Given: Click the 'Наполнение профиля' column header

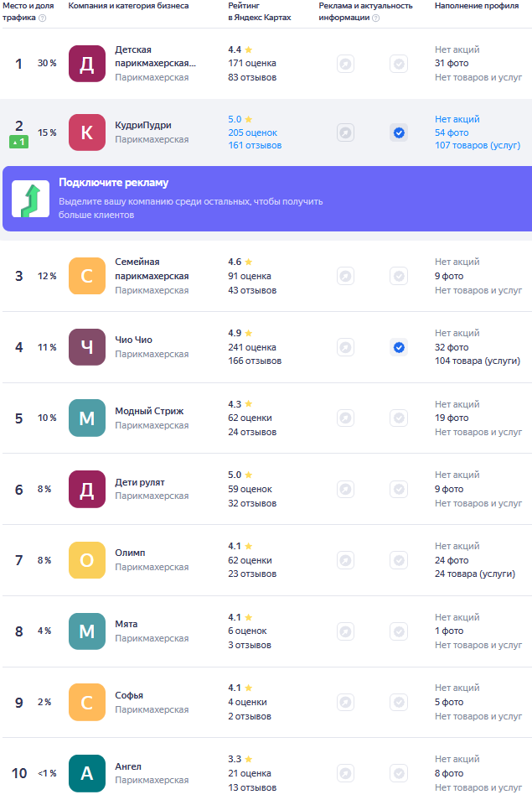Looking at the screenshot, I should [x=477, y=6].
